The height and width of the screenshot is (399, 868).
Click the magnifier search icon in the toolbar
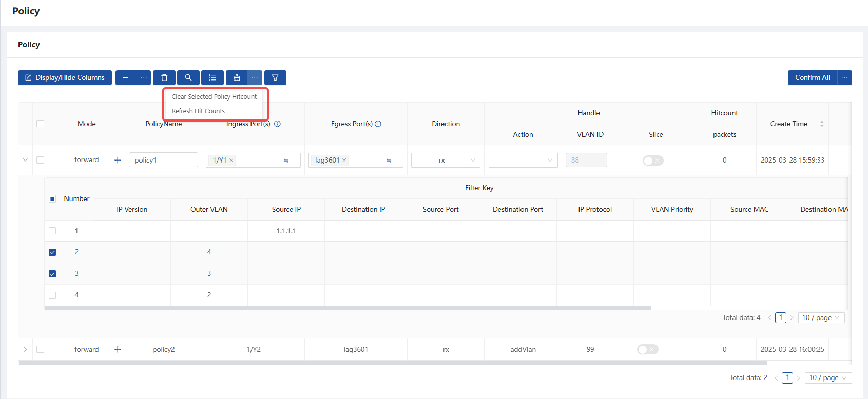188,77
